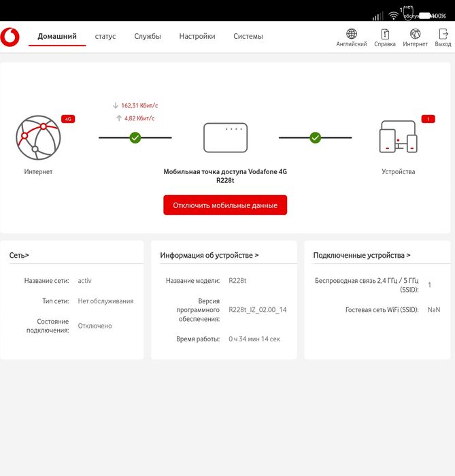
Task: Click the Устройства devices icon
Action: [x=399, y=137]
